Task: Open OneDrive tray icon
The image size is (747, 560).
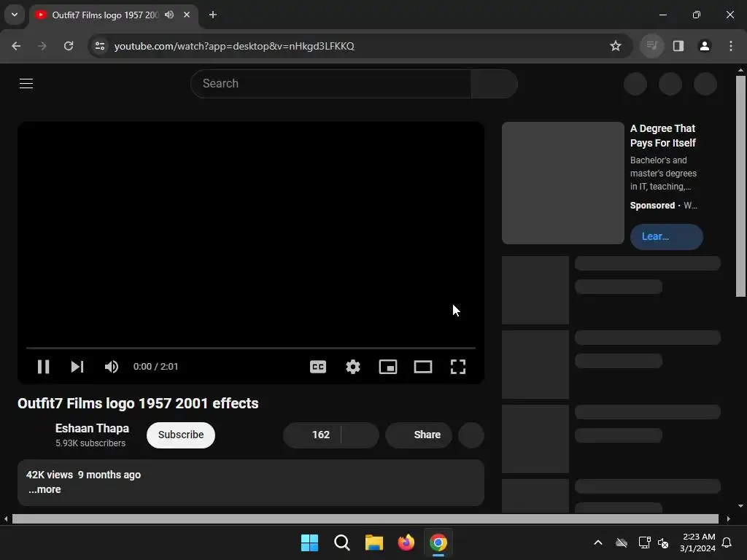Action: coord(622,542)
